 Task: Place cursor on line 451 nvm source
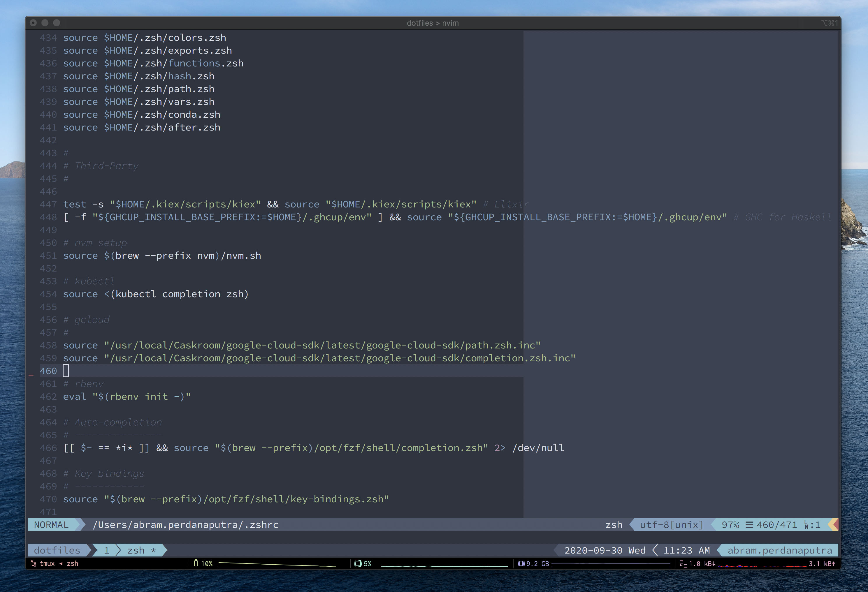pyautogui.click(x=162, y=256)
